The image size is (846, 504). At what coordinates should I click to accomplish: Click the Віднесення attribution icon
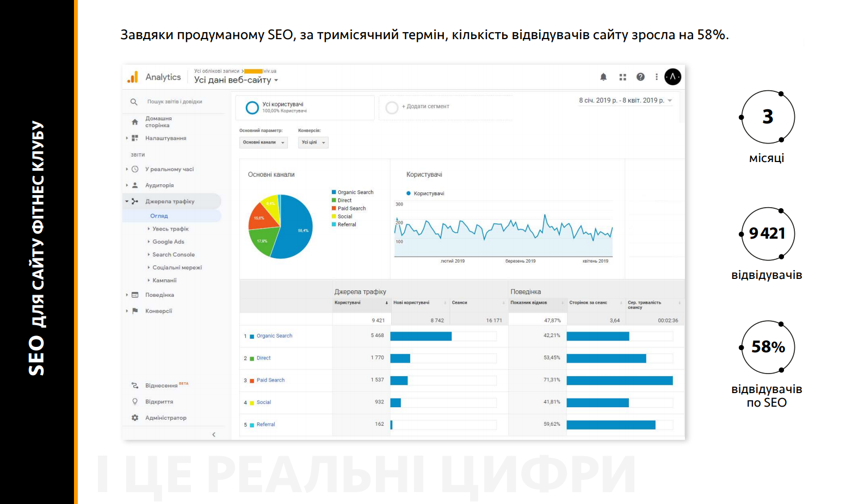coord(135,385)
